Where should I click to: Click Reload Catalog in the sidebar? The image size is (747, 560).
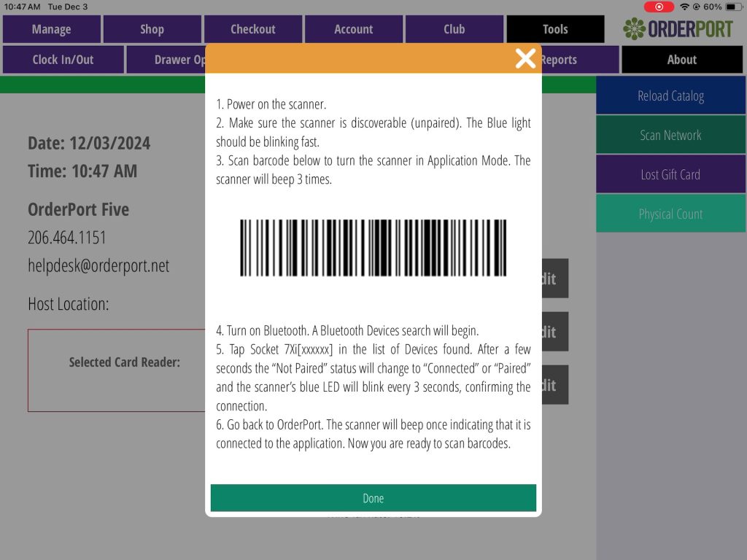670,96
